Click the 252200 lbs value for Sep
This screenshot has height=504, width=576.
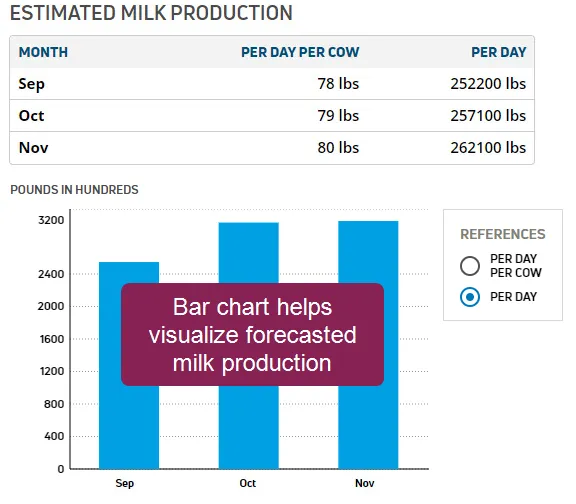pos(488,84)
